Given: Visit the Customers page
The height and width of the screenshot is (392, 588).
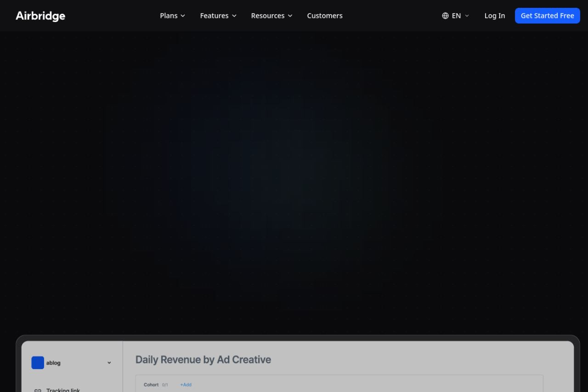Looking at the screenshot, I should click(325, 16).
